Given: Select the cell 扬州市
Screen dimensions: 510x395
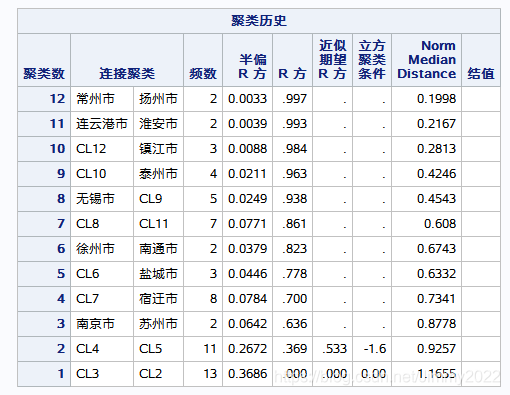Looking at the screenshot, I should 158,99.
